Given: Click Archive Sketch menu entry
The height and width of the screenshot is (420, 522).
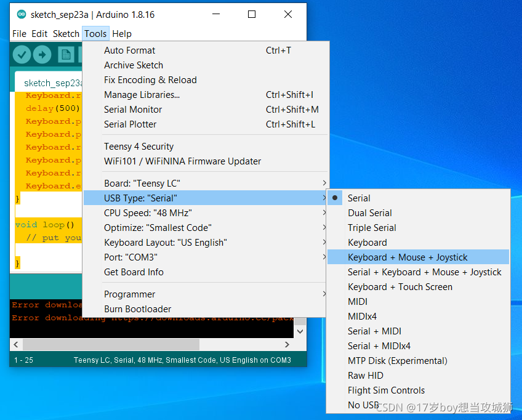Looking at the screenshot, I should (x=205, y=65).
